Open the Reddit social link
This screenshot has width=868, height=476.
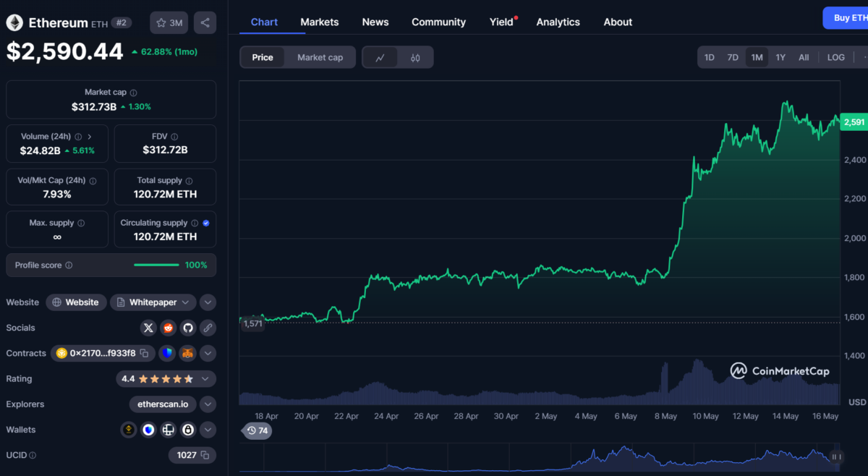169,328
